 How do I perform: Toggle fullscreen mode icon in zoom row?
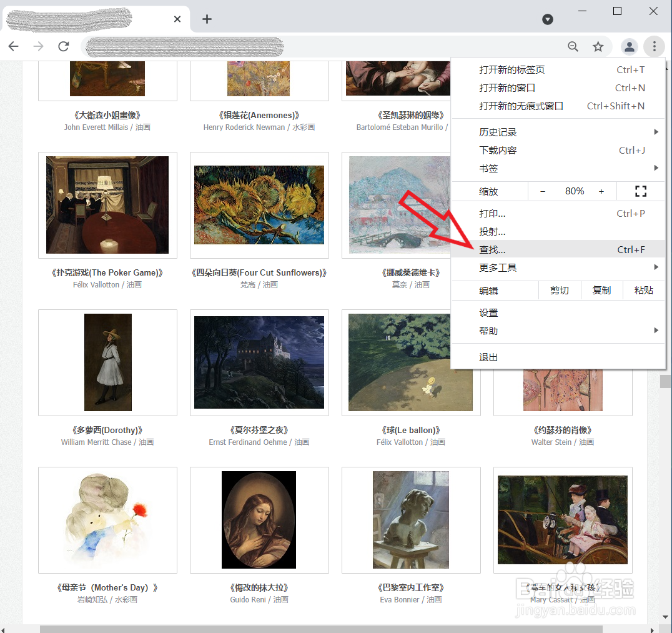pyautogui.click(x=641, y=191)
